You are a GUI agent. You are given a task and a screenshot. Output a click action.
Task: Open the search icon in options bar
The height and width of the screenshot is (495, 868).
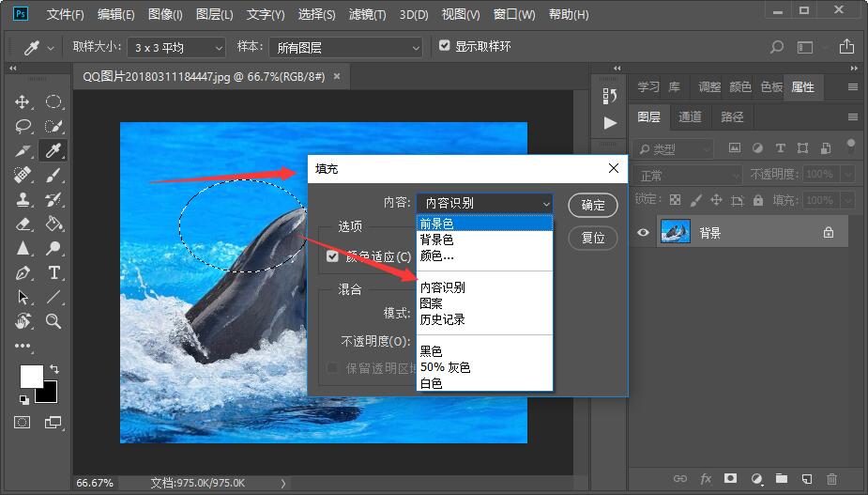[x=777, y=47]
